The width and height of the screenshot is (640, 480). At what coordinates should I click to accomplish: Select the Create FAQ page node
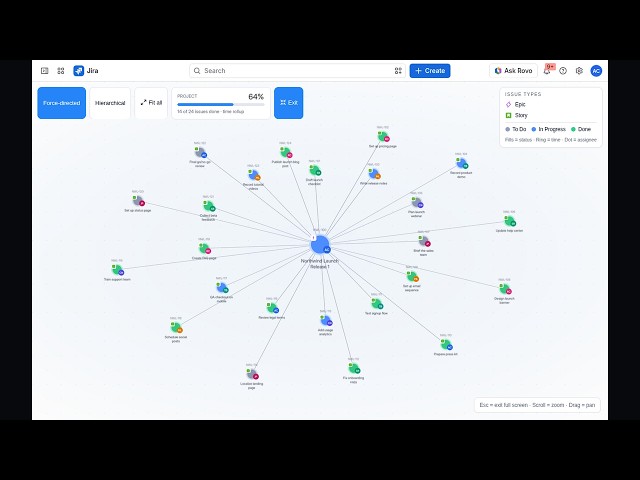pos(204,249)
